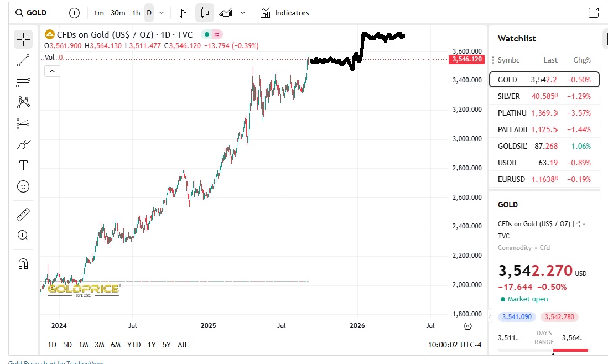The image size is (608, 364).
Task: Select SILVER row in the watchlist
Action: 544,96
